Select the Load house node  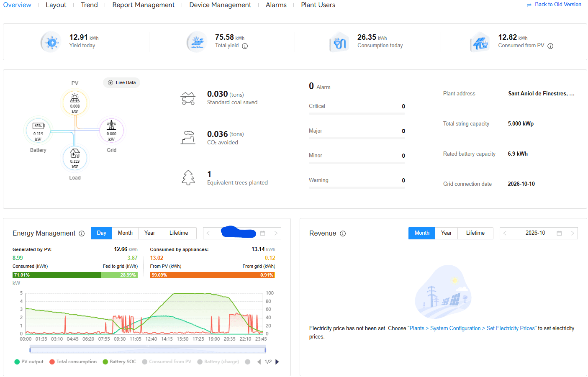[x=75, y=158]
